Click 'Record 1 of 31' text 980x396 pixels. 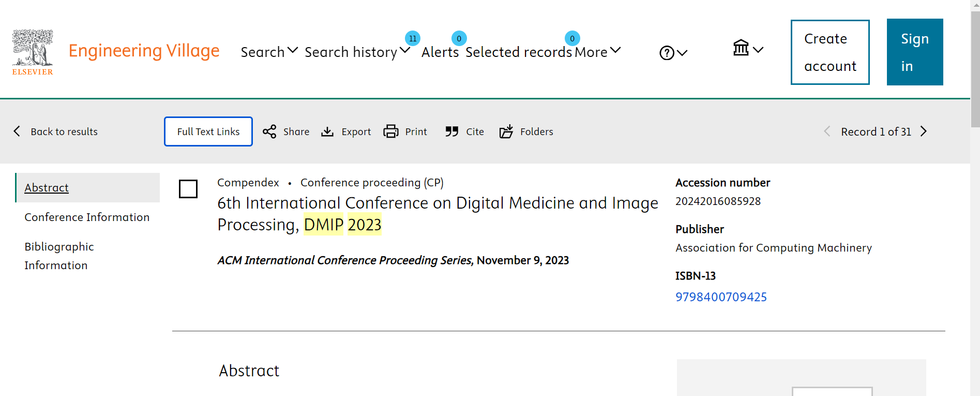click(876, 131)
